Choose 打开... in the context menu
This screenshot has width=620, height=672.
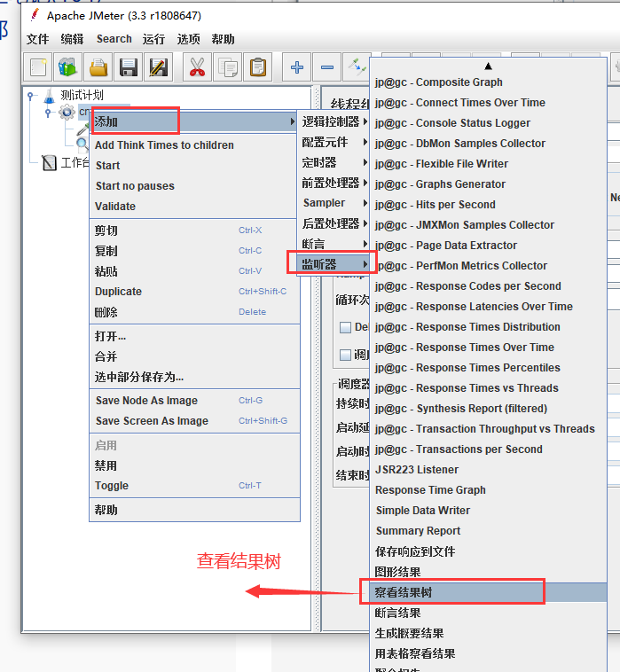click(x=194, y=336)
